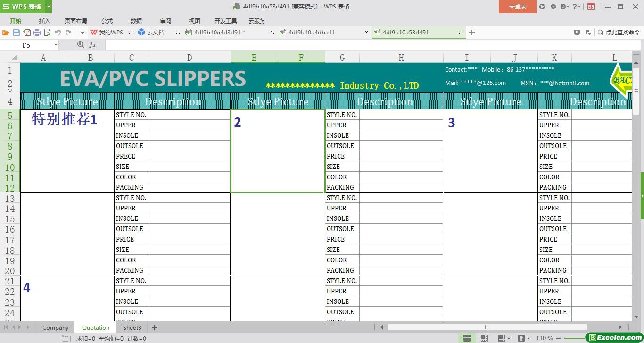The height and width of the screenshot is (343, 644).
Task: Switch to the Company sheet tab
Action: point(55,327)
